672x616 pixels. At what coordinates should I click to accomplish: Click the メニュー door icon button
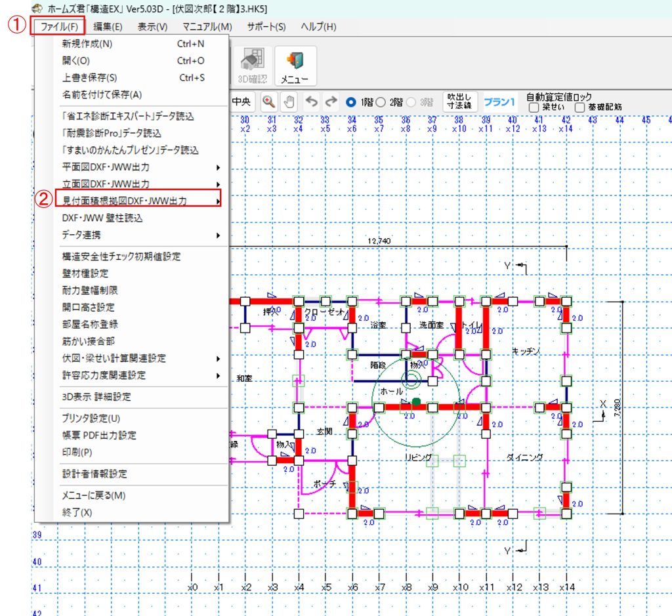[x=295, y=66]
